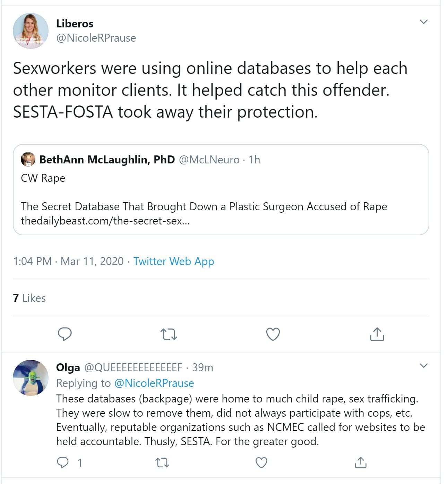The height and width of the screenshot is (484, 448).
Task: Open Liberos profile picture
Action: click(31, 31)
